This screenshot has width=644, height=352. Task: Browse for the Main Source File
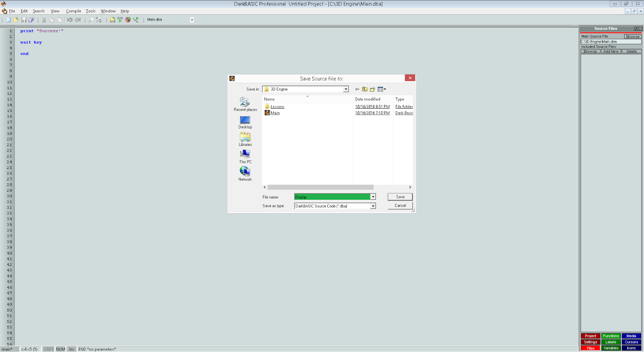pos(633,36)
